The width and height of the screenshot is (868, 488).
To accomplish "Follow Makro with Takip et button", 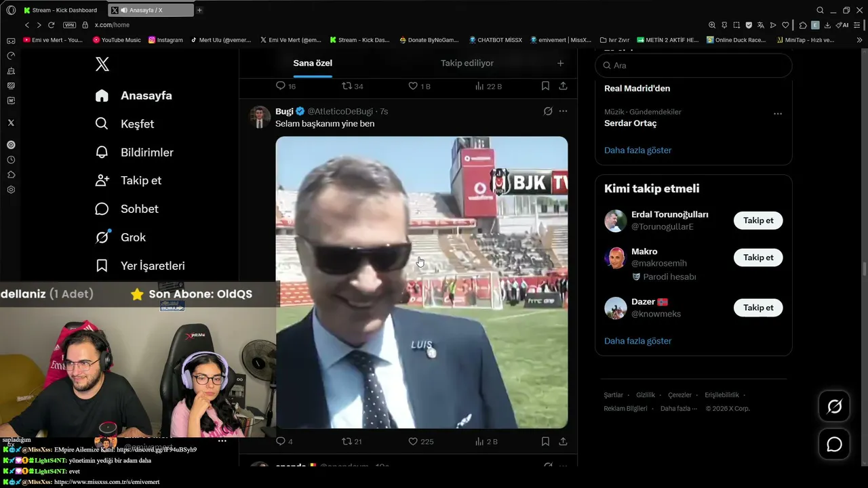I will (758, 258).
